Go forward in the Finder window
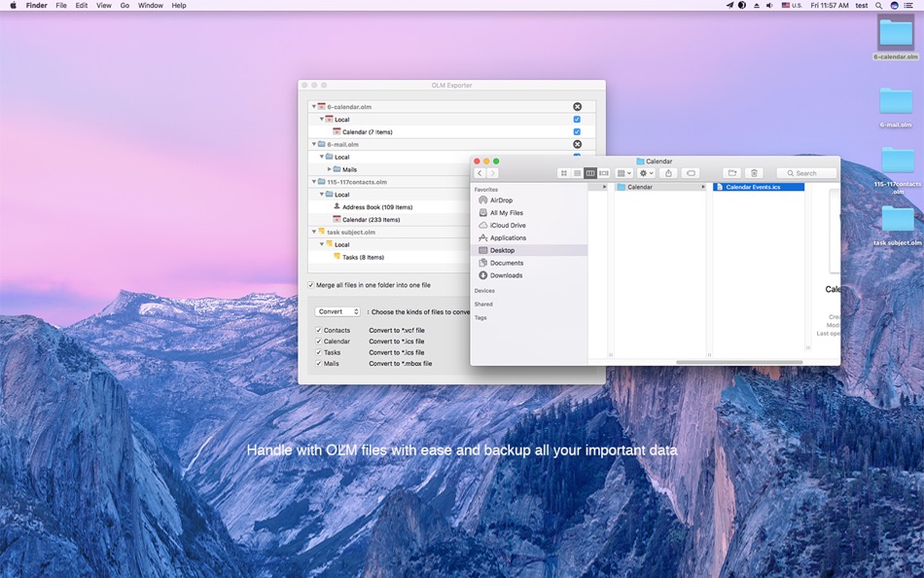The height and width of the screenshot is (578, 924). click(493, 173)
